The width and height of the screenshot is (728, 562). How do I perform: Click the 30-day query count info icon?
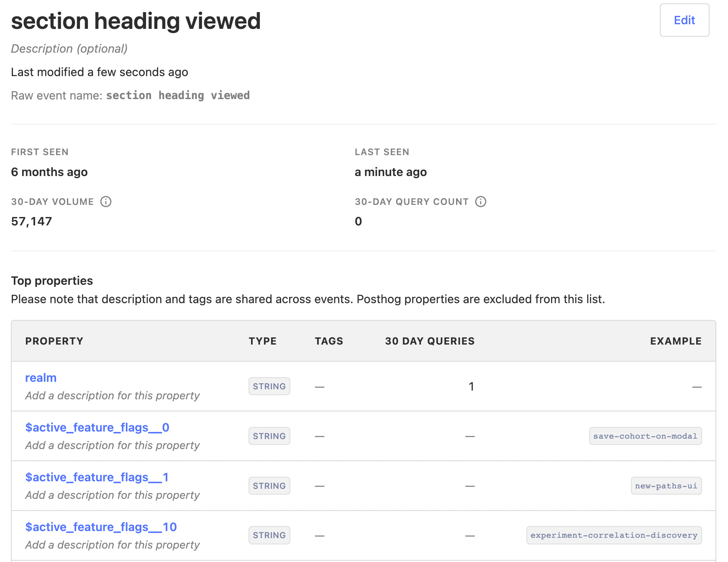pos(481,202)
